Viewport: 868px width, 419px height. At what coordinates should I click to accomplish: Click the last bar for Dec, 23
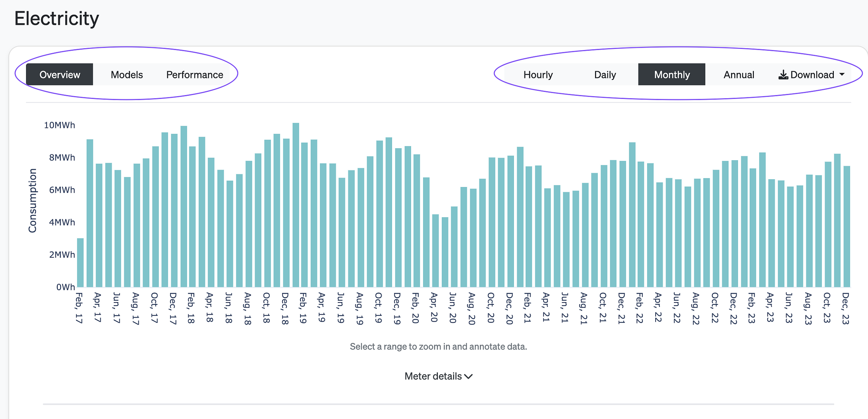(x=847, y=227)
